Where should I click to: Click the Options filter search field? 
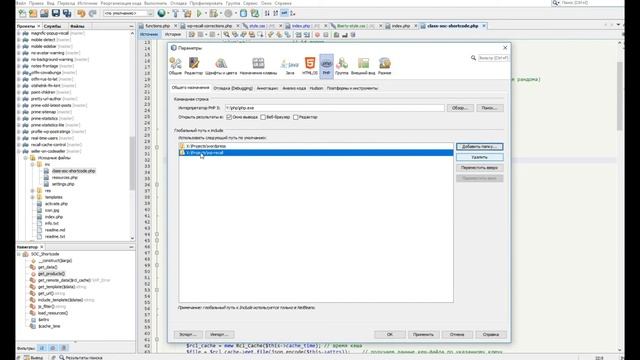(x=493, y=58)
